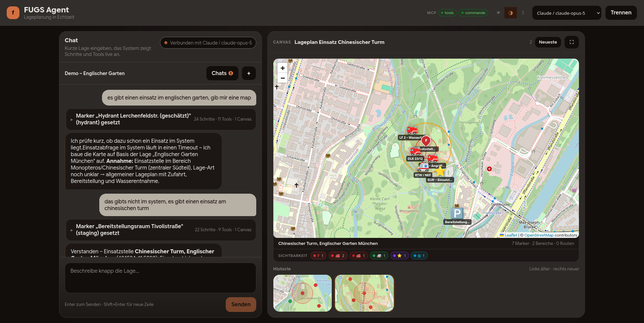Click the 'das gibts nicht im system' message
This screenshot has width=644, height=323.
(178, 205)
